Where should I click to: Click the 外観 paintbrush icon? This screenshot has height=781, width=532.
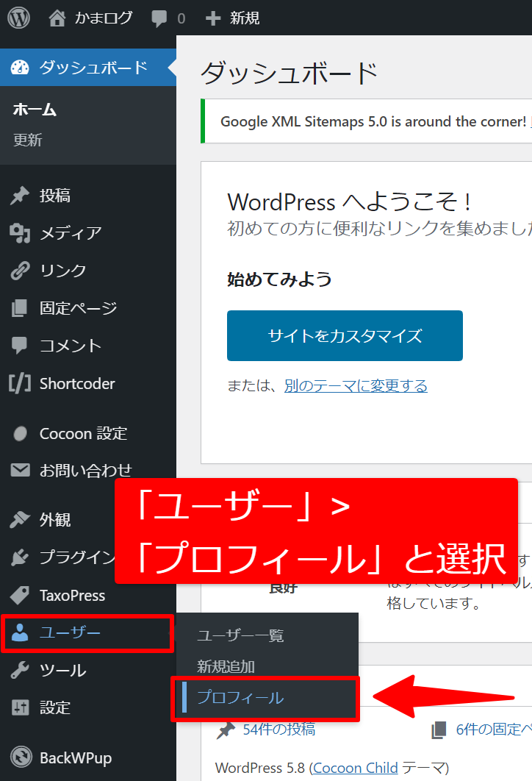pyautogui.click(x=20, y=519)
